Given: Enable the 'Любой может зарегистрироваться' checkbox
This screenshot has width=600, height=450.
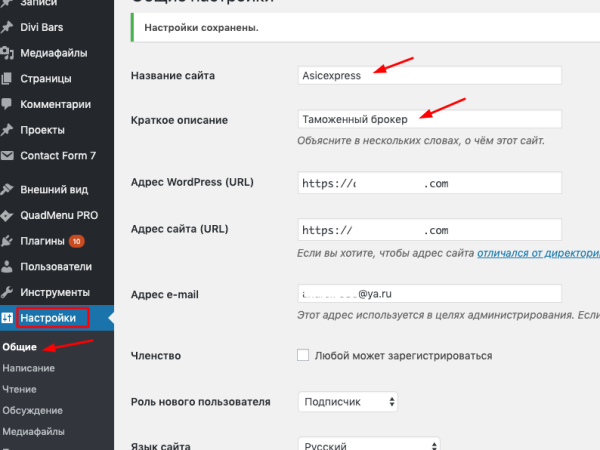Looking at the screenshot, I should tap(303, 355).
